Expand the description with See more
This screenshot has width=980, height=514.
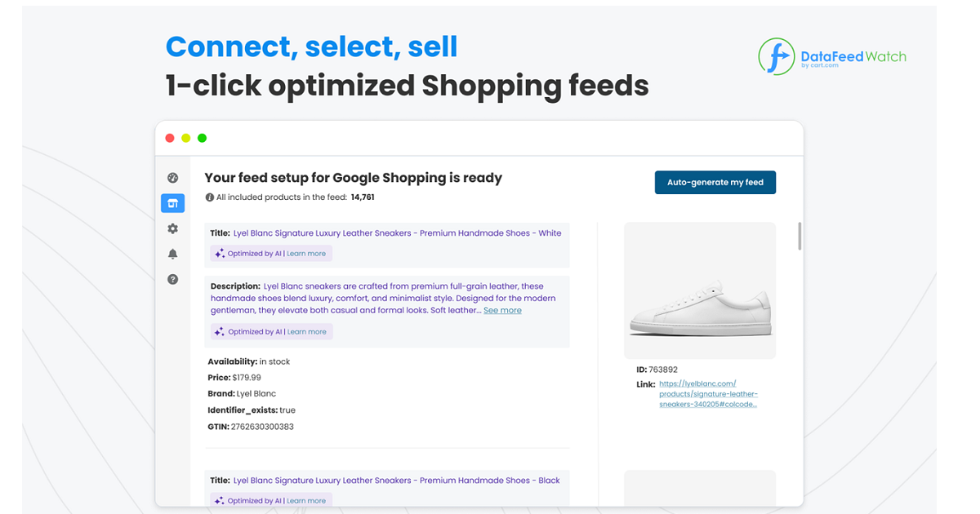[502, 310]
